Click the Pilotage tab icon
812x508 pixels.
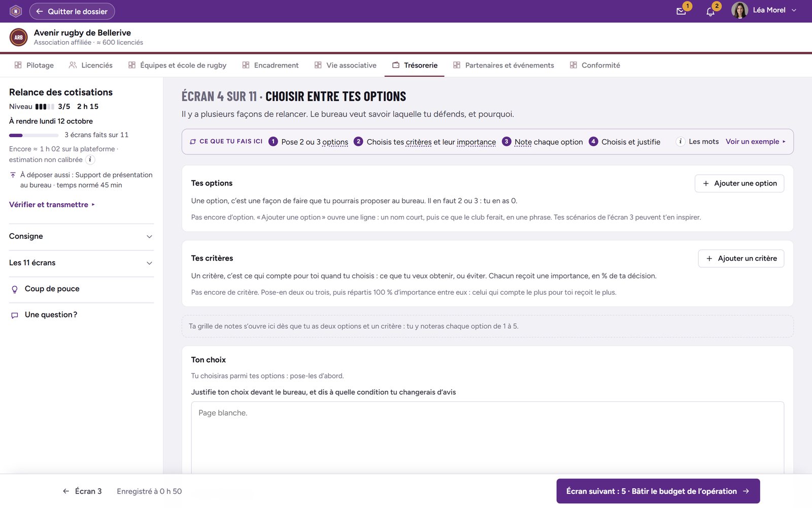click(x=18, y=65)
